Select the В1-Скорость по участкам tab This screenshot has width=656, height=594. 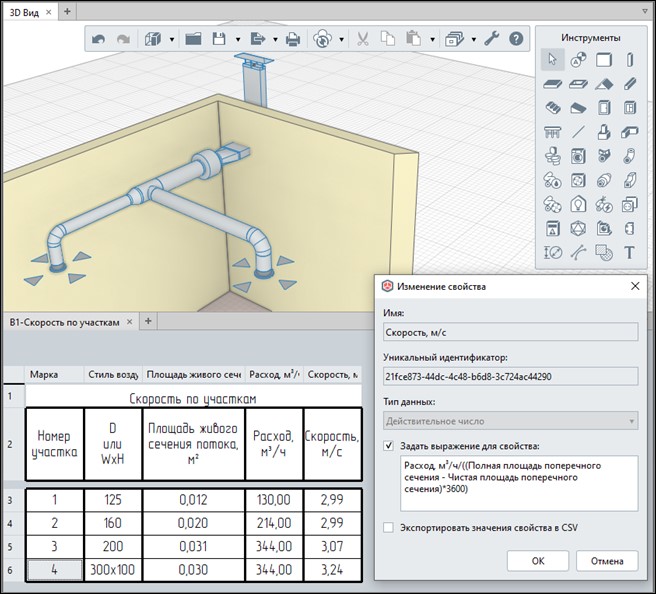pyautogui.click(x=64, y=322)
